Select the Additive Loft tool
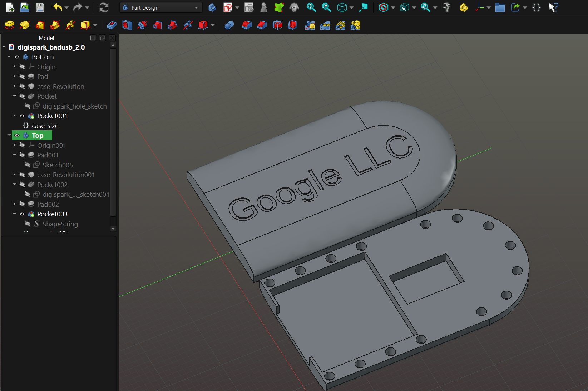 click(40, 25)
